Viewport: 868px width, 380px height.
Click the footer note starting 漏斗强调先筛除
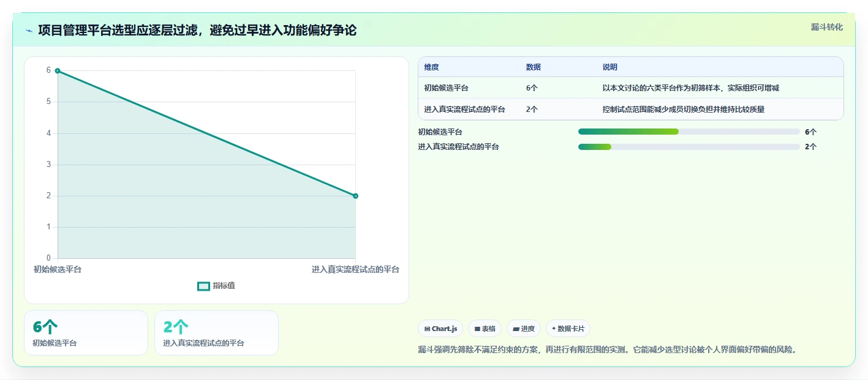607,349
